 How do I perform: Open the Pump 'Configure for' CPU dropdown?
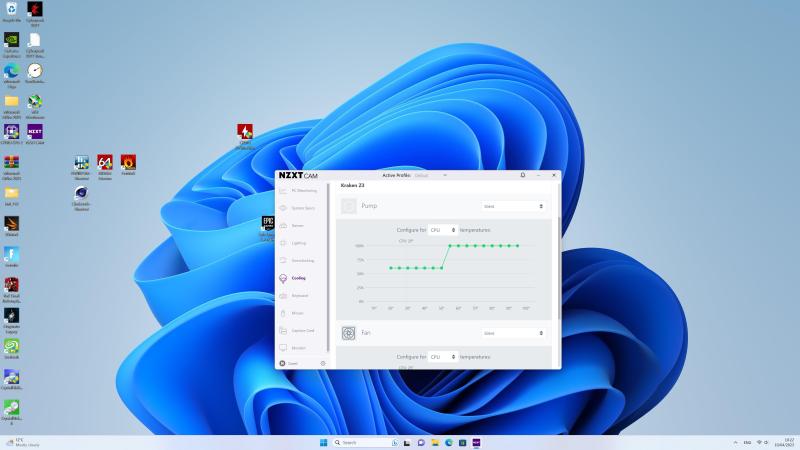pyautogui.click(x=443, y=230)
